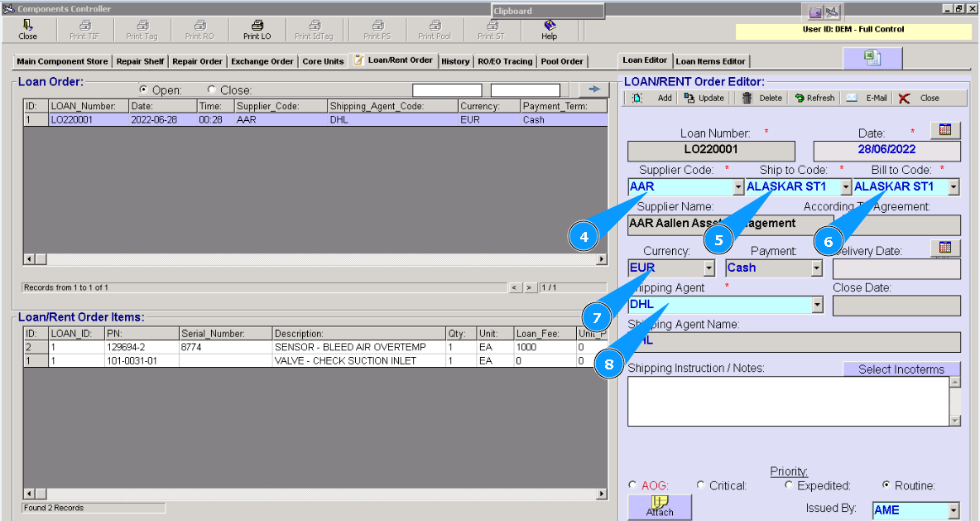The width and height of the screenshot is (980, 521).
Task: Click the Print IdTag toolbar icon
Action: tap(315, 29)
